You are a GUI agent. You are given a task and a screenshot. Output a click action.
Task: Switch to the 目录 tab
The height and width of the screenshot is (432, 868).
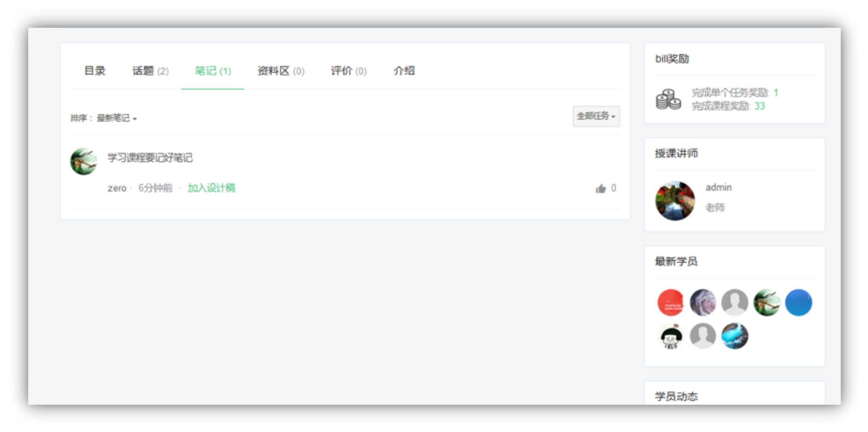(95, 71)
